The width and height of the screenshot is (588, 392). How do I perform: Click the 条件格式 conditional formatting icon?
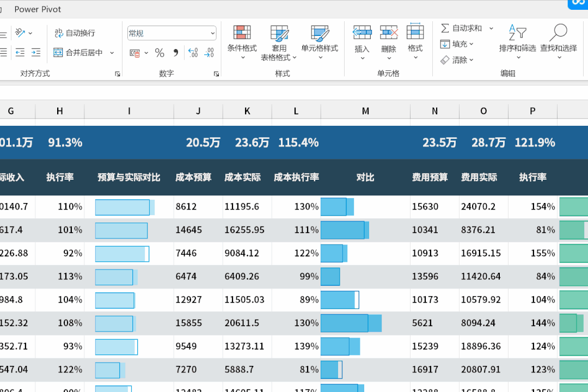[242, 33]
